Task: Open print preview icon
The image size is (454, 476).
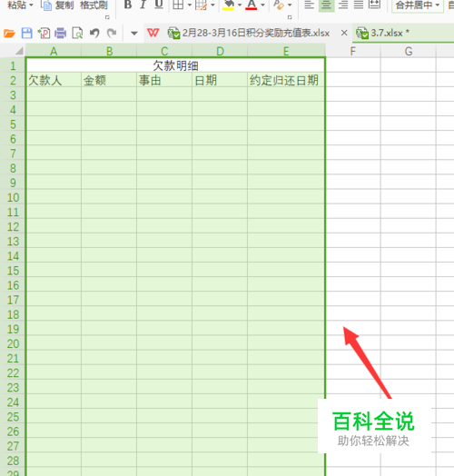Action: (77, 33)
